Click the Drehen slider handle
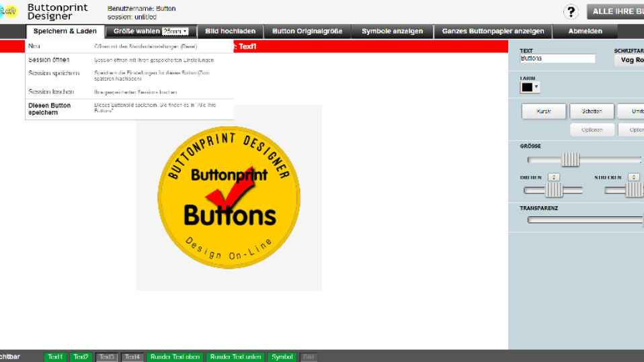The image size is (644, 362). tap(554, 191)
